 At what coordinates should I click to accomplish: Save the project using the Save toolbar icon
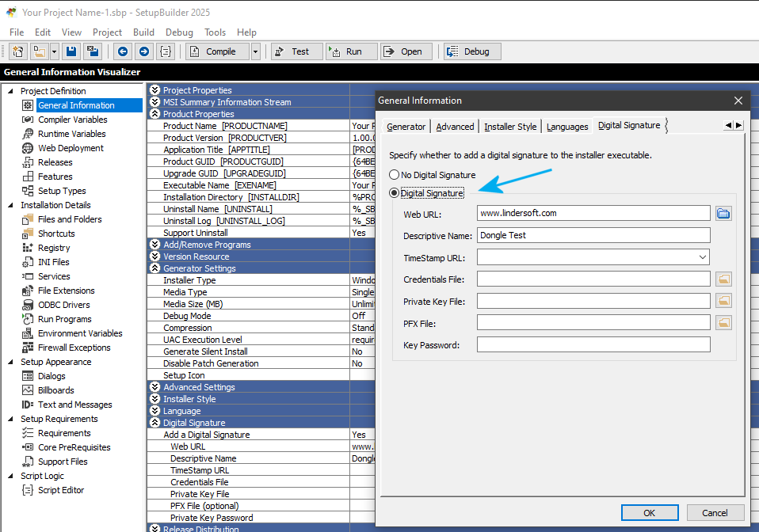71,51
